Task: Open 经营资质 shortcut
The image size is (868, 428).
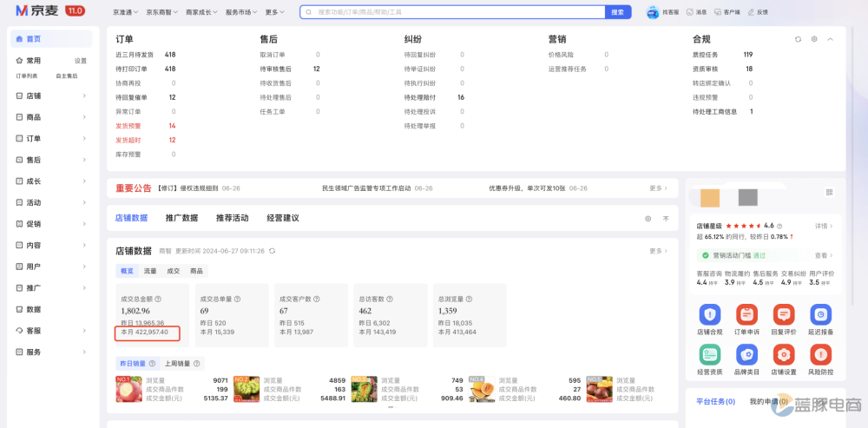Action: [x=710, y=359]
